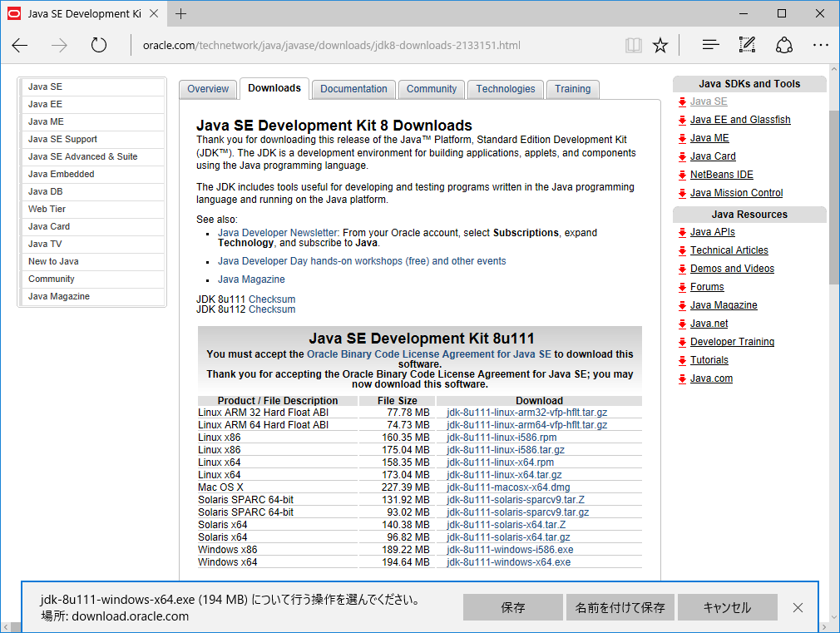Open Java Magazine link under See also
The width and height of the screenshot is (840, 633).
click(x=251, y=279)
